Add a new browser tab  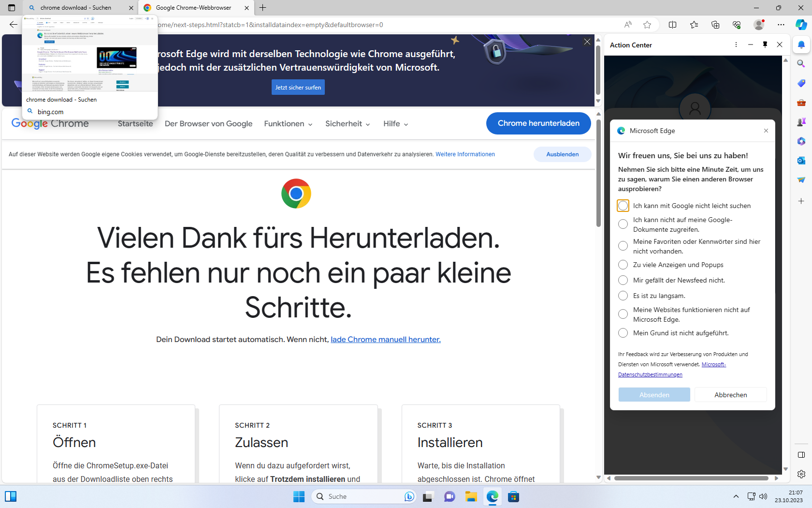pyautogui.click(x=263, y=8)
